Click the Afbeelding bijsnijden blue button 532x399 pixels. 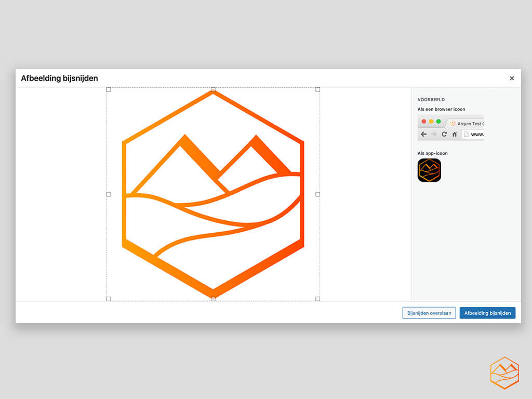click(487, 313)
